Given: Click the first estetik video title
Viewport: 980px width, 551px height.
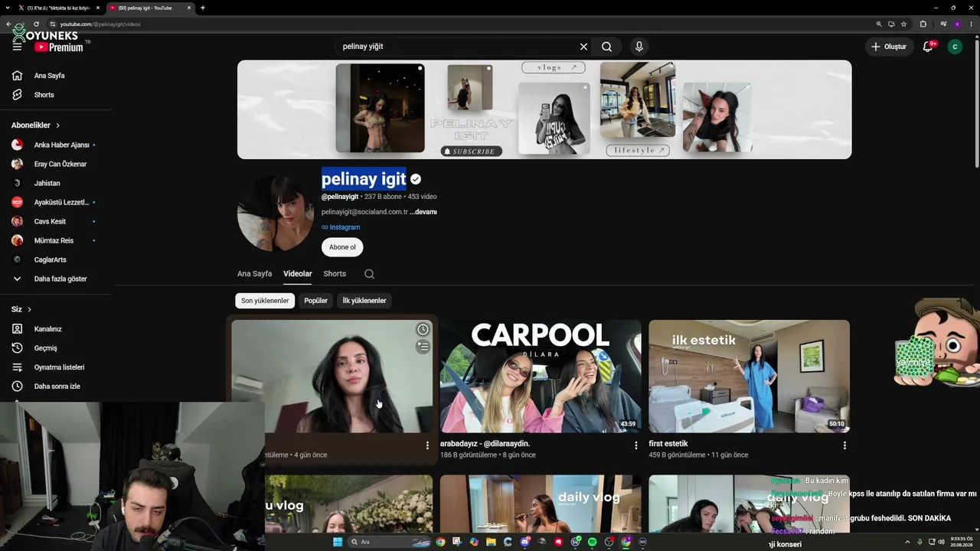Looking at the screenshot, I should coord(668,444).
